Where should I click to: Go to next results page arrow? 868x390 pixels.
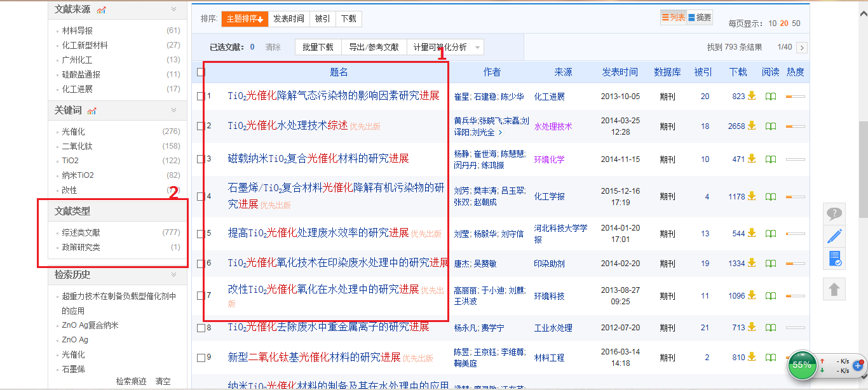[802, 48]
